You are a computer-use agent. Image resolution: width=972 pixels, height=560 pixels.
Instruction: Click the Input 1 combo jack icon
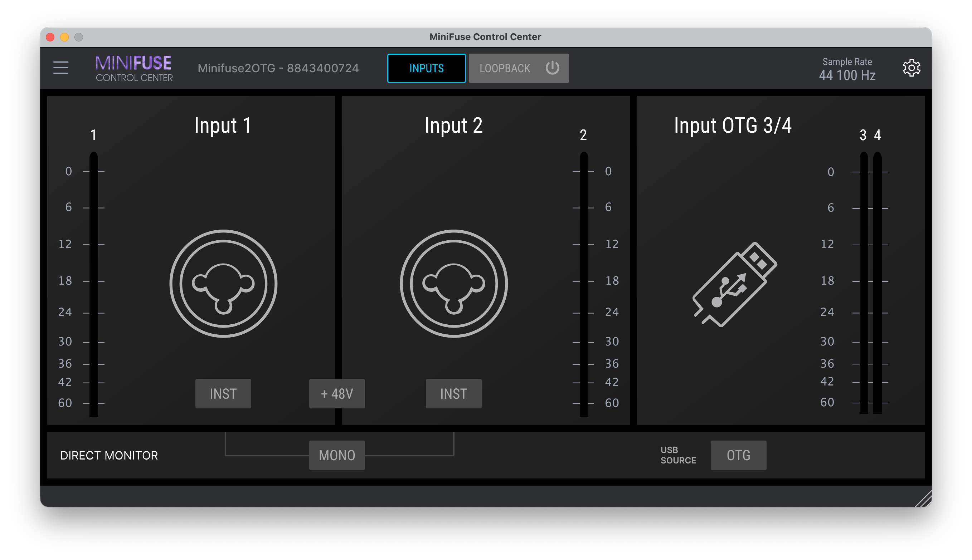pos(223,284)
